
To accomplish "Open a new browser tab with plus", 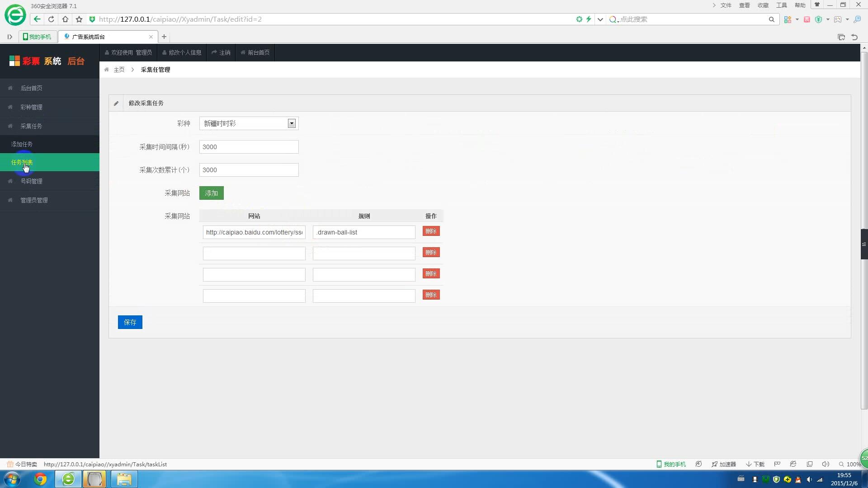I will pyautogui.click(x=164, y=37).
